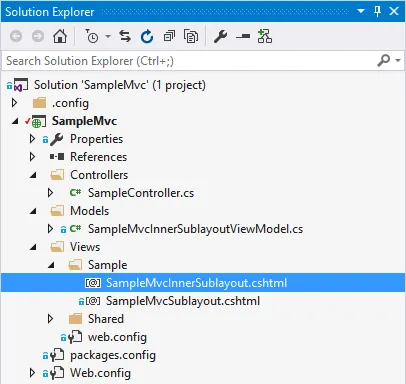This screenshot has width=406, height=384.
Task: Open search options dropdown arrow
Action: coord(398,60)
